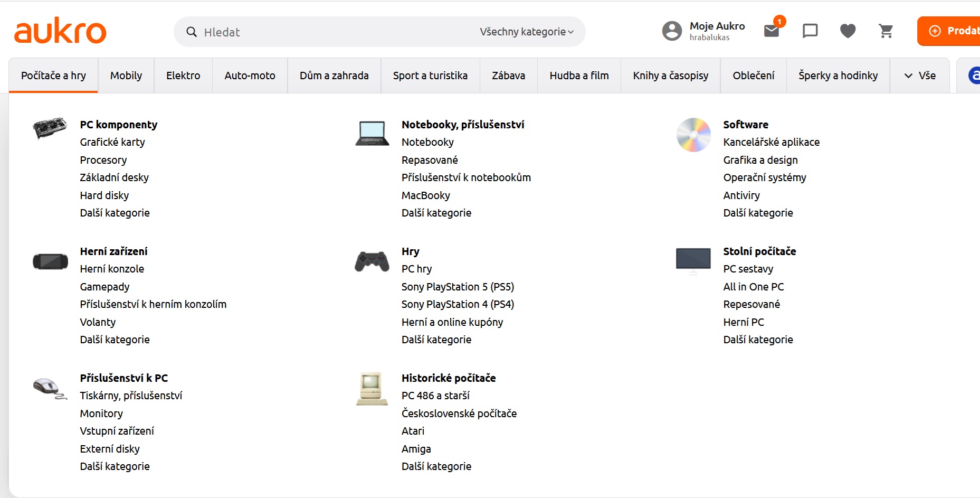Open the Herní PC link
This screenshot has height=498, width=980.
pyautogui.click(x=744, y=322)
